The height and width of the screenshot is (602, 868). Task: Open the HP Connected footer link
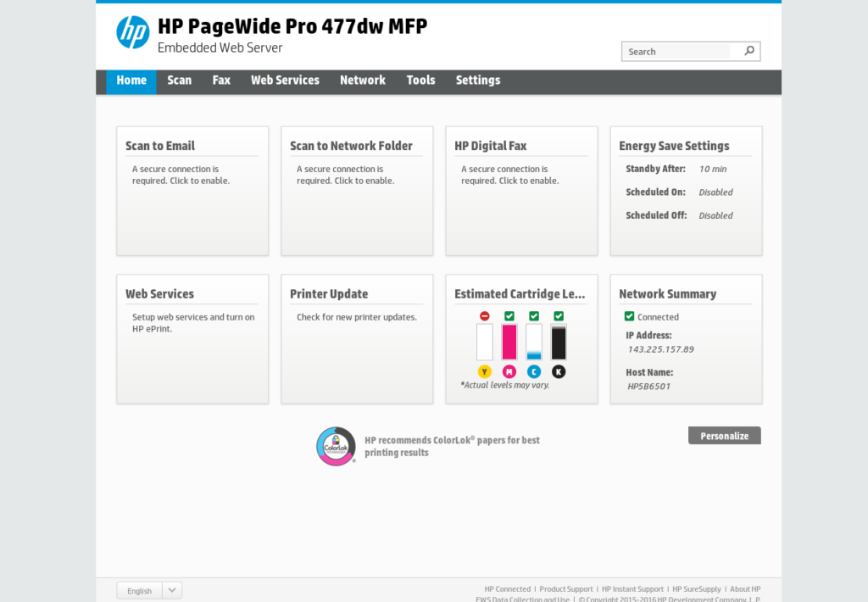click(x=508, y=589)
